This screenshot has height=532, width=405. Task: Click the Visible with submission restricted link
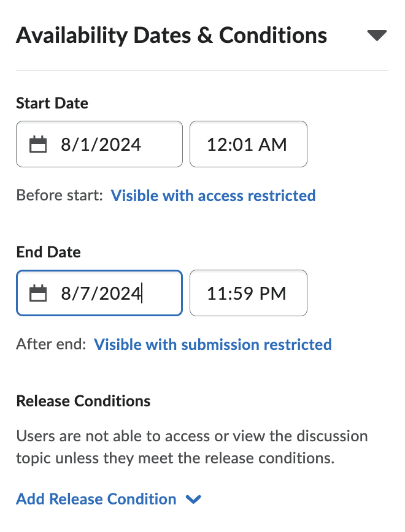click(x=213, y=344)
